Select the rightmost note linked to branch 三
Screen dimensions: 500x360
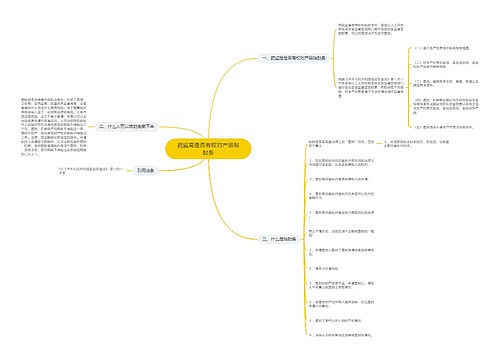(x=417, y=144)
